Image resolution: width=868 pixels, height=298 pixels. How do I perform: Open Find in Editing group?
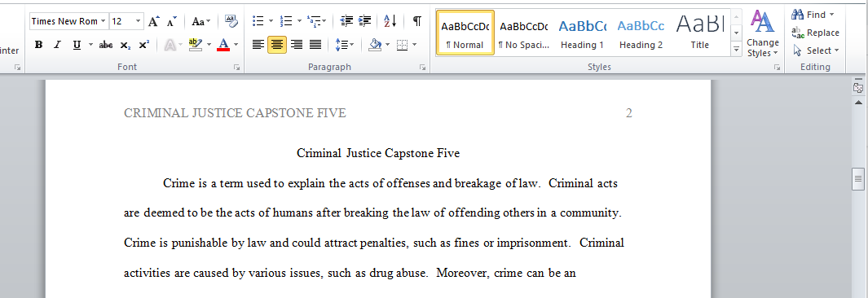pyautogui.click(x=813, y=15)
